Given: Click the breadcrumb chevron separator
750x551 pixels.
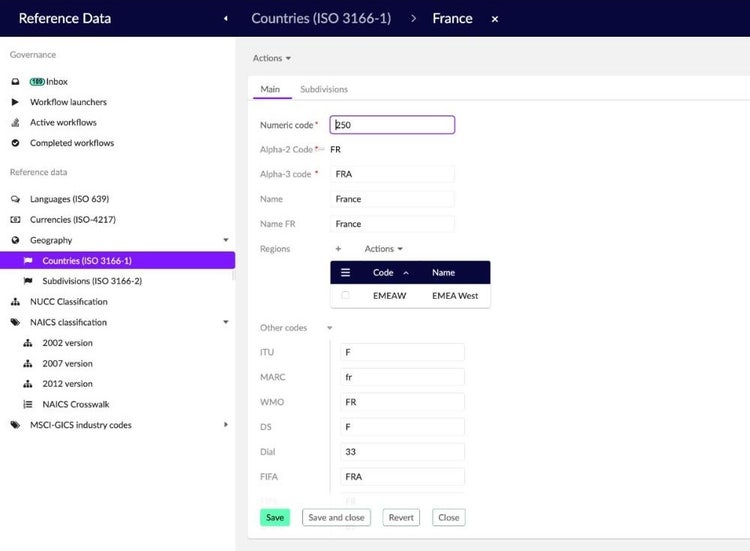Looking at the screenshot, I should point(413,19).
